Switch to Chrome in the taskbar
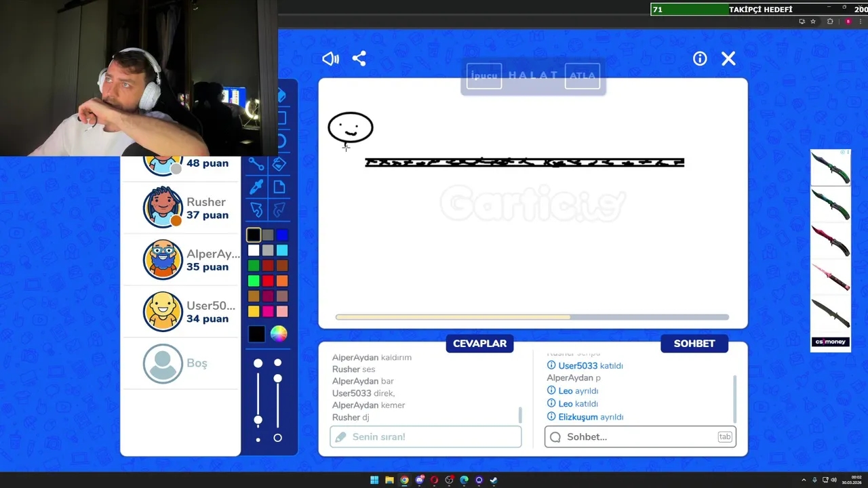The image size is (868, 488). click(404, 480)
